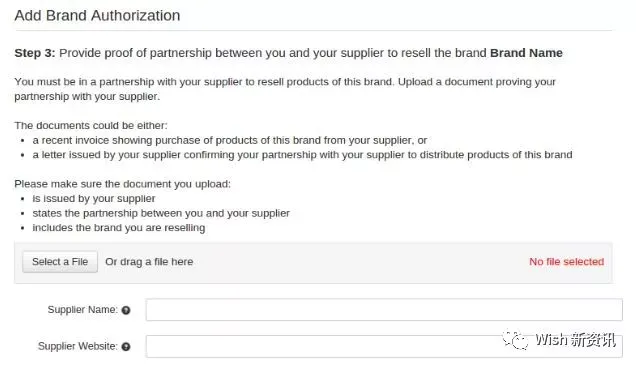
Task: Select the 'a recent invoice showing purchase' bullet
Action: 230,140
